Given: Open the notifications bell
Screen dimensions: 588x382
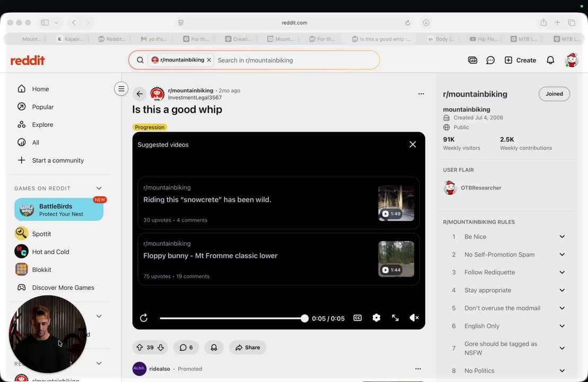Looking at the screenshot, I should [550, 60].
